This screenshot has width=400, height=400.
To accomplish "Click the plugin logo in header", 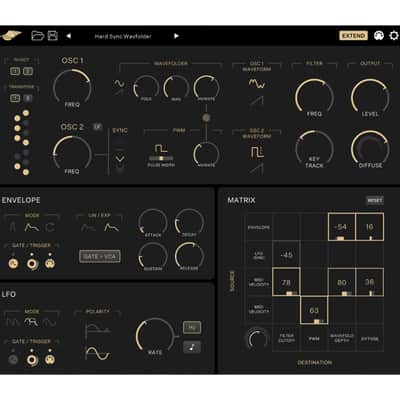I will pyautogui.click(x=11, y=35).
